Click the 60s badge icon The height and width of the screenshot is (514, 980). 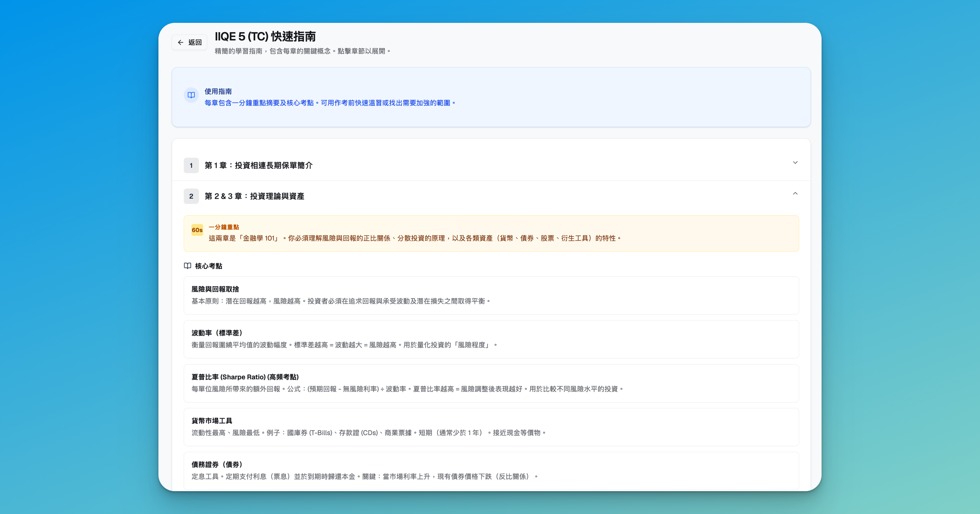197,230
